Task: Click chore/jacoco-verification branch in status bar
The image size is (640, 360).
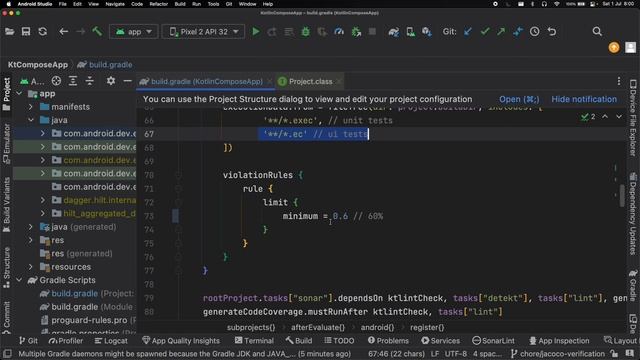Action: click(x=558, y=354)
